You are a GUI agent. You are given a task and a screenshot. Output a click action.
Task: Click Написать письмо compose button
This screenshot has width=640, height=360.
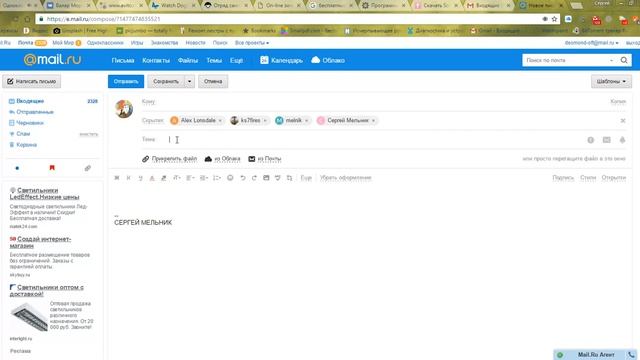pyautogui.click(x=32, y=82)
